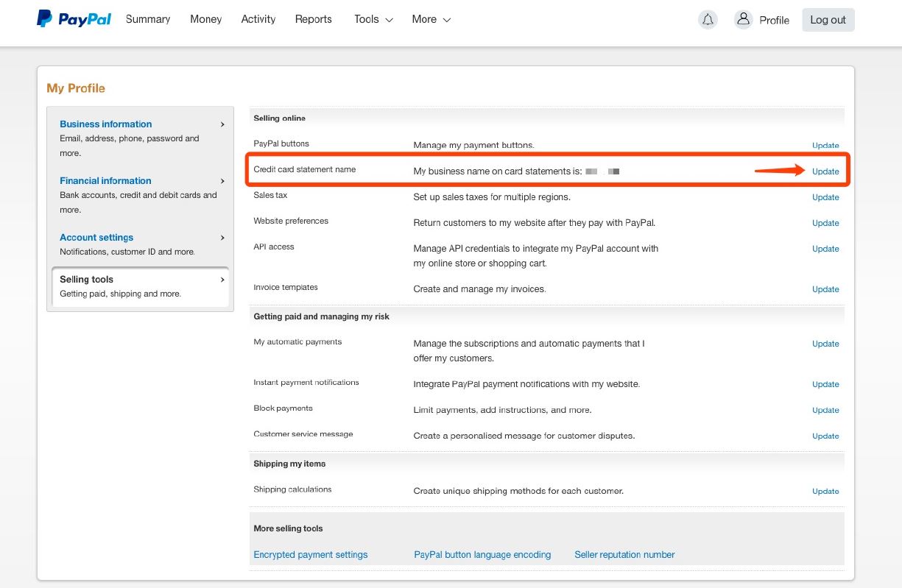
Task: Expand Financial information chevron arrow
Action: coord(222,181)
